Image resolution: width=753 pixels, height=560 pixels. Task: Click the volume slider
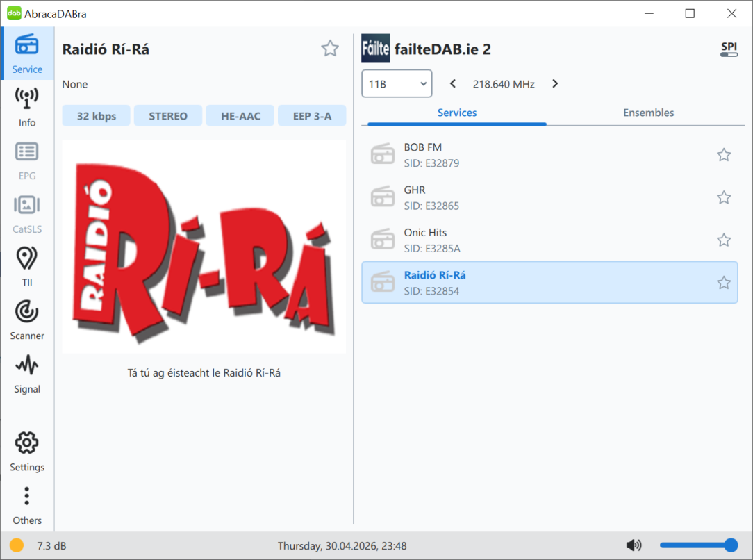[699, 545]
